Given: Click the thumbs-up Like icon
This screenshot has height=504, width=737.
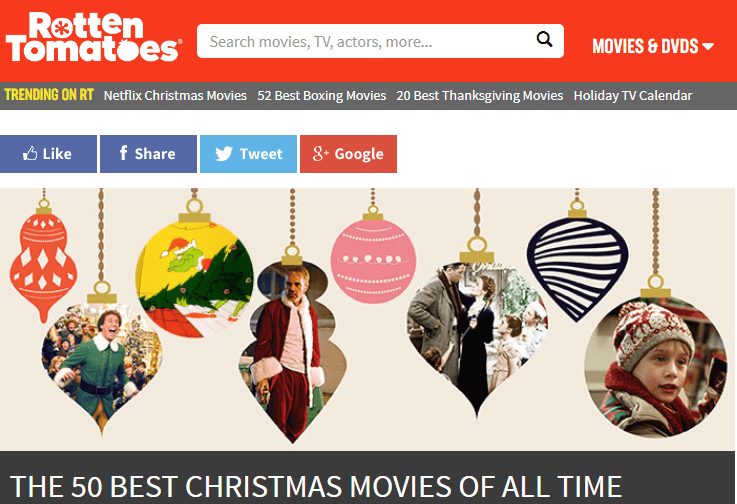Looking at the screenshot, I should tap(30, 153).
